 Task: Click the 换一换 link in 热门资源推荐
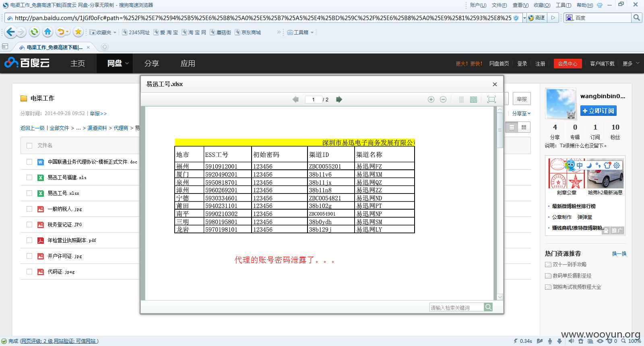click(x=619, y=253)
